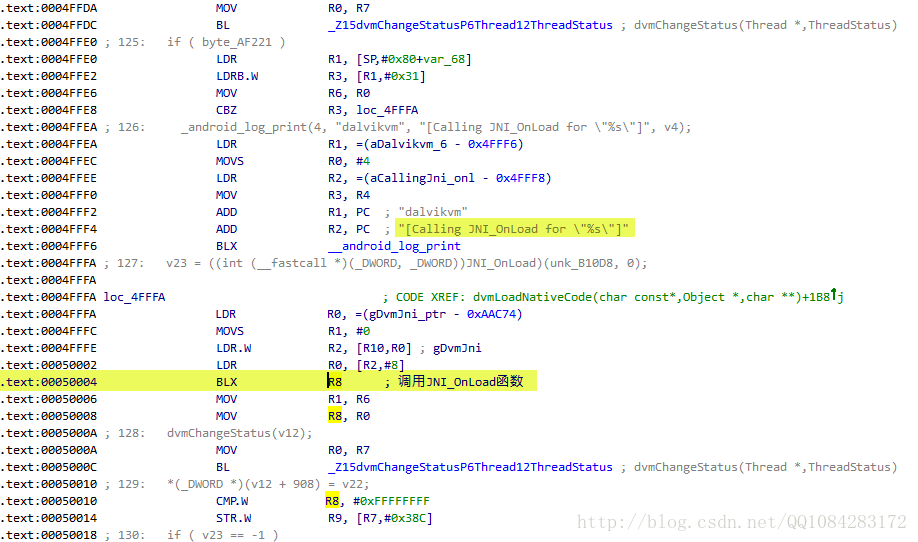Click loc_4FFFA operand in CBZ instruction
This screenshot has width=918, height=542.
point(387,110)
